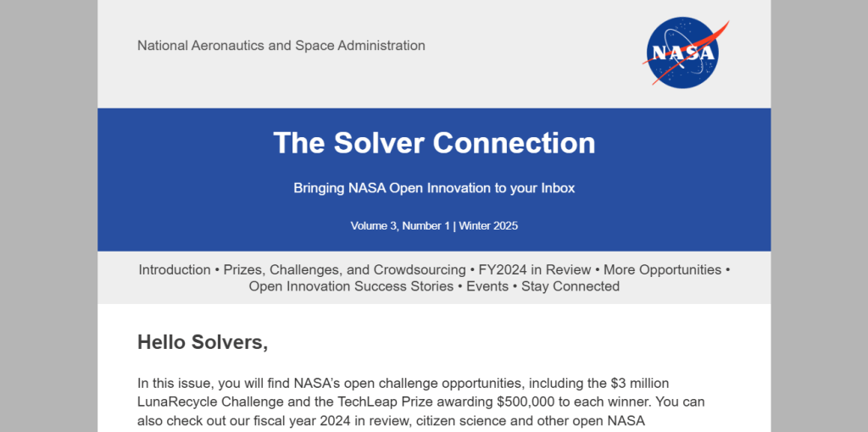Click the Winter 2025 text in banner
Image resolution: width=868 pixels, height=432 pixels.
point(489,226)
